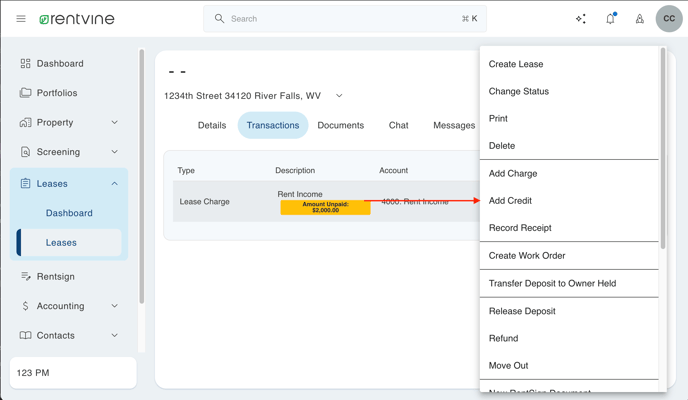The width and height of the screenshot is (688, 400).
Task: Click the triangle alert icon in header
Action: 640,19
